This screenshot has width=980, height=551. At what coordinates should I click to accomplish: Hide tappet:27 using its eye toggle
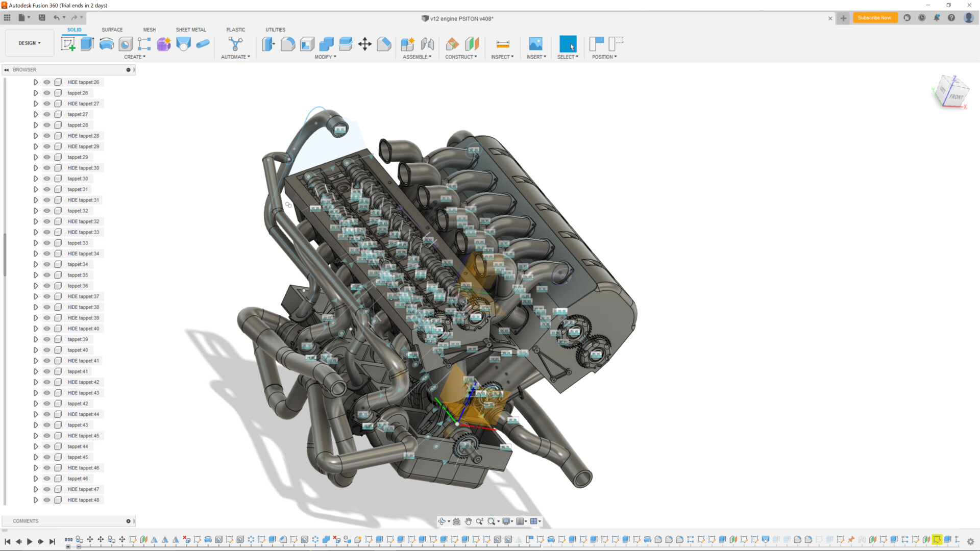tap(46, 114)
